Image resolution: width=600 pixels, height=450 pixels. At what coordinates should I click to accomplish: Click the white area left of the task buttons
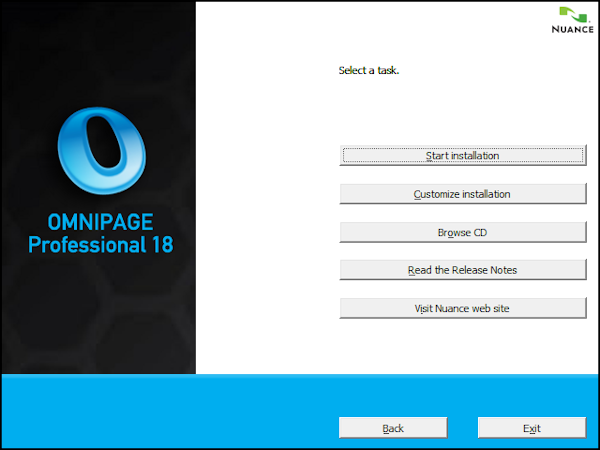tap(265, 230)
